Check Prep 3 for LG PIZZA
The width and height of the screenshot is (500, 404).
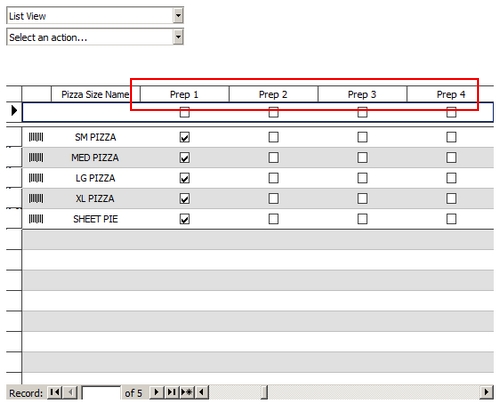[362, 178]
